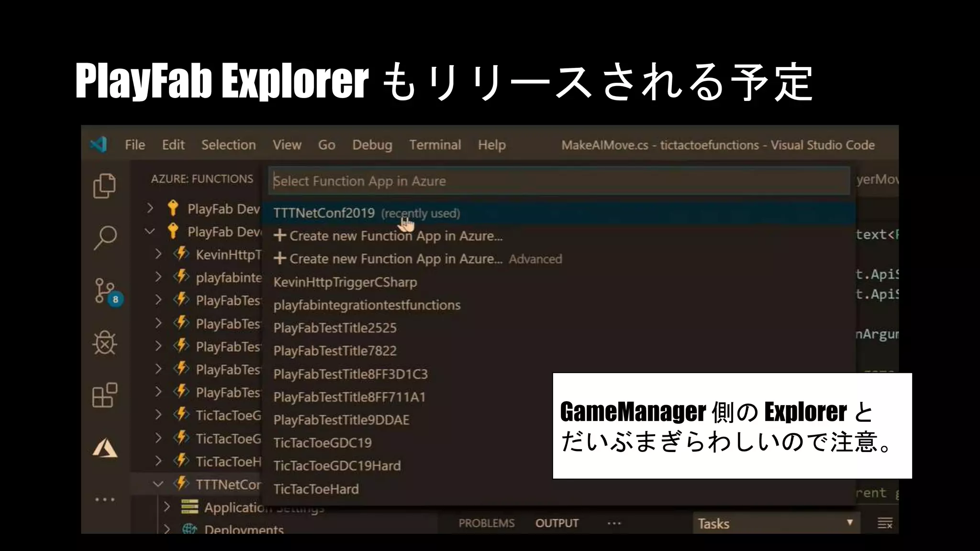Image resolution: width=980 pixels, height=551 pixels.
Task: Expand the first PlayFab Dev subscription chevron
Action: (x=150, y=208)
